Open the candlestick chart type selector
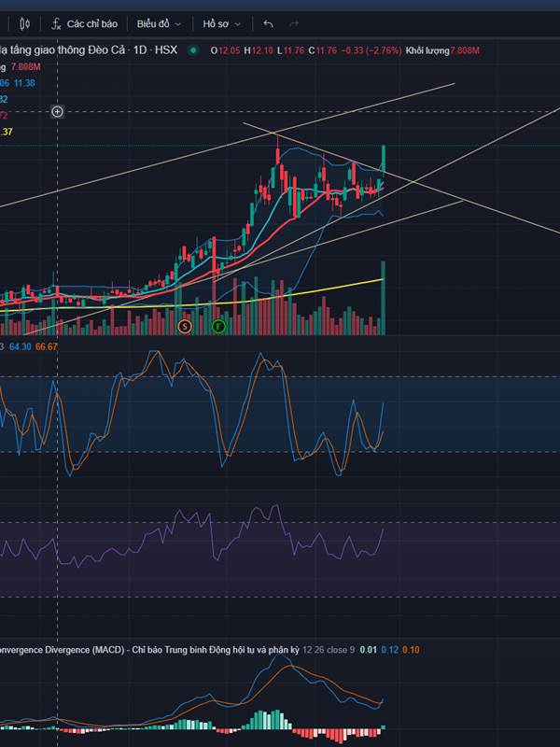The height and width of the screenshot is (747, 560). pyautogui.click(x=25, y=24)
